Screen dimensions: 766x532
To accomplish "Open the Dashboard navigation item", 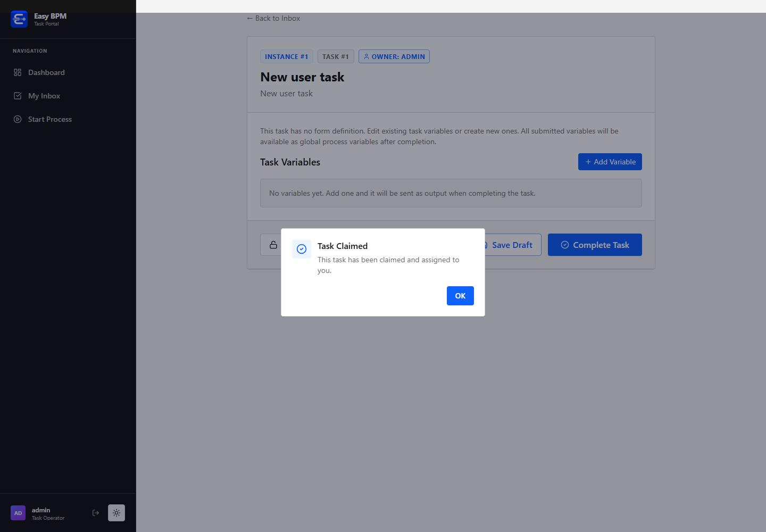I will (68, 72).
